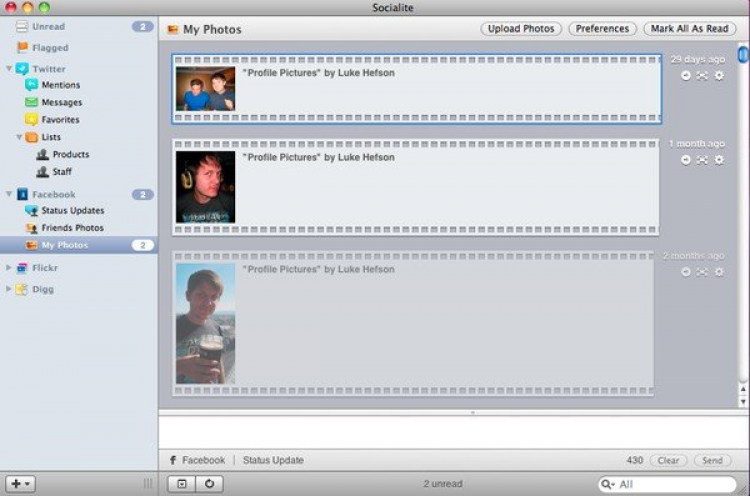Screen dimensions: 750x496
Task: Click the middle action icon on 1 month ago photo
Action: (702, 160)
